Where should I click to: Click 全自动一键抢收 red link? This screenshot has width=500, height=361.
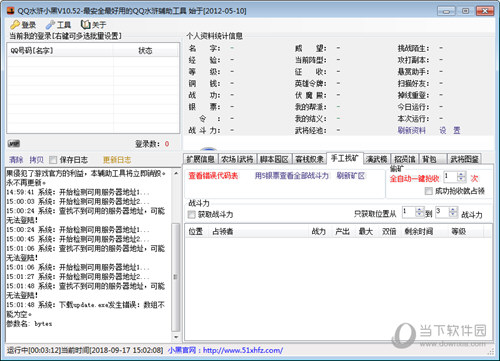tap(415, 179)
